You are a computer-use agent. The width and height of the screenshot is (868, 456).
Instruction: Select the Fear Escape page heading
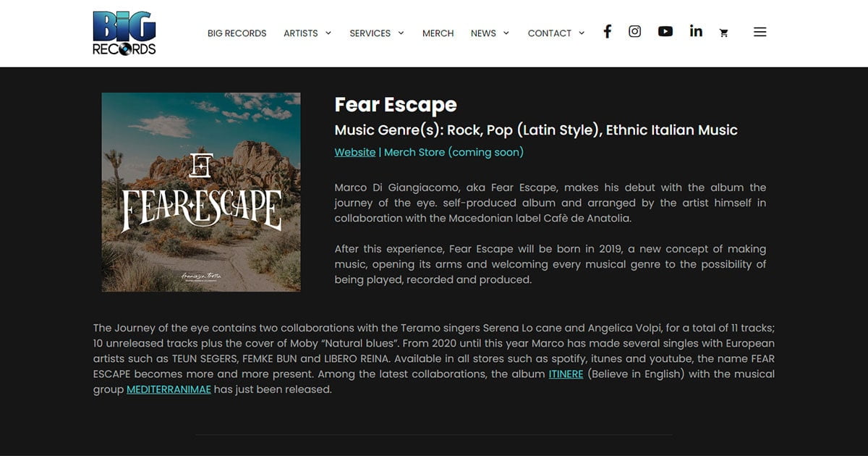[x=395, y=105]
